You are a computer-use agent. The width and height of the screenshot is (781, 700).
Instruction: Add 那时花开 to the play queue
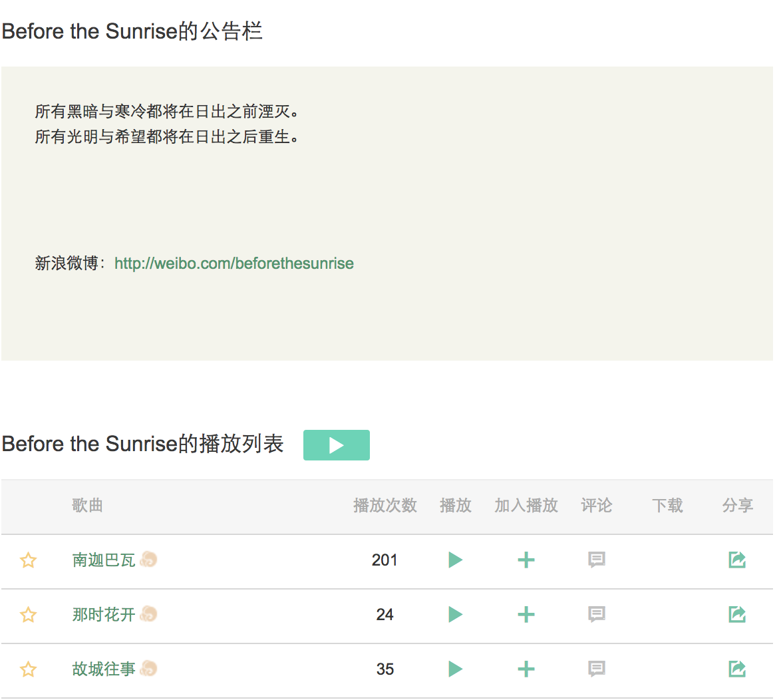(x=526, y=615)
